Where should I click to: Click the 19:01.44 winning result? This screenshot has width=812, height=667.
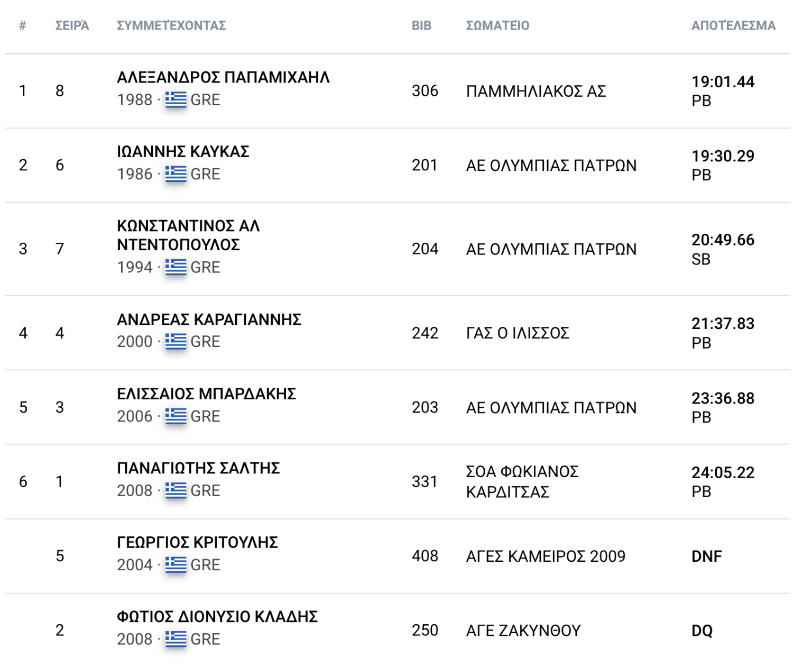(723, 82)
